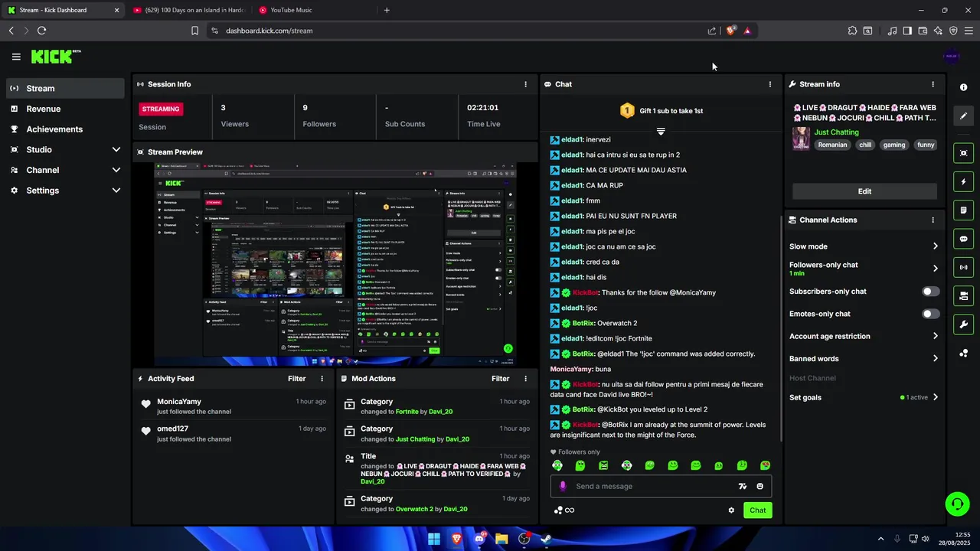
Task: Open a new browser tab
Action: click(387, 10)
